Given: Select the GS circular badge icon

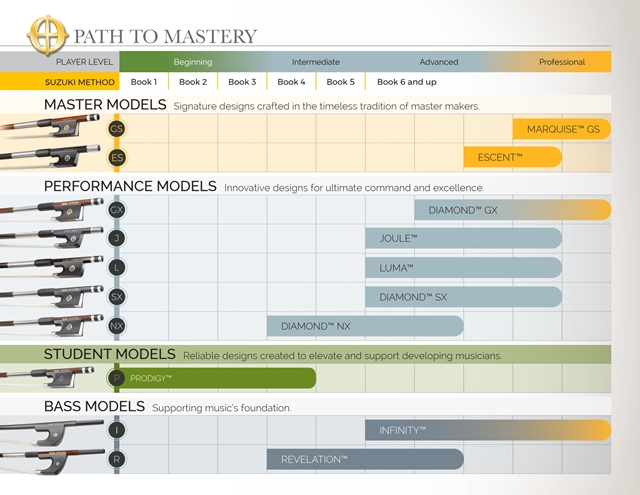Looking at the screenshot, I should [117, 129].
